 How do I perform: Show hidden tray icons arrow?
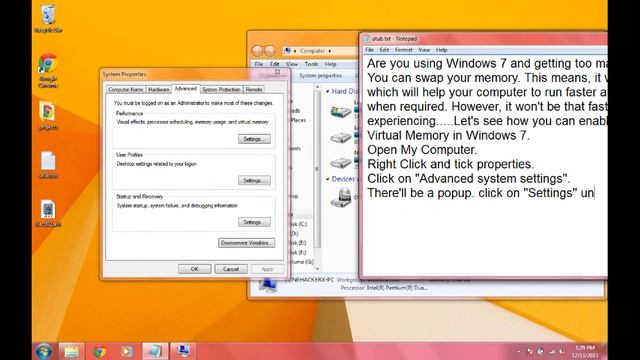pos(519,351)
